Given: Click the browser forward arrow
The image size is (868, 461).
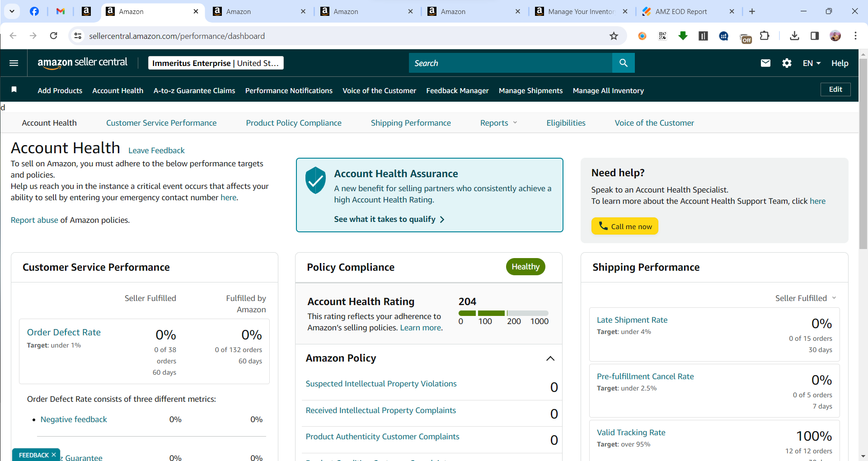Looking at the screenshot, I should point(33,36).
